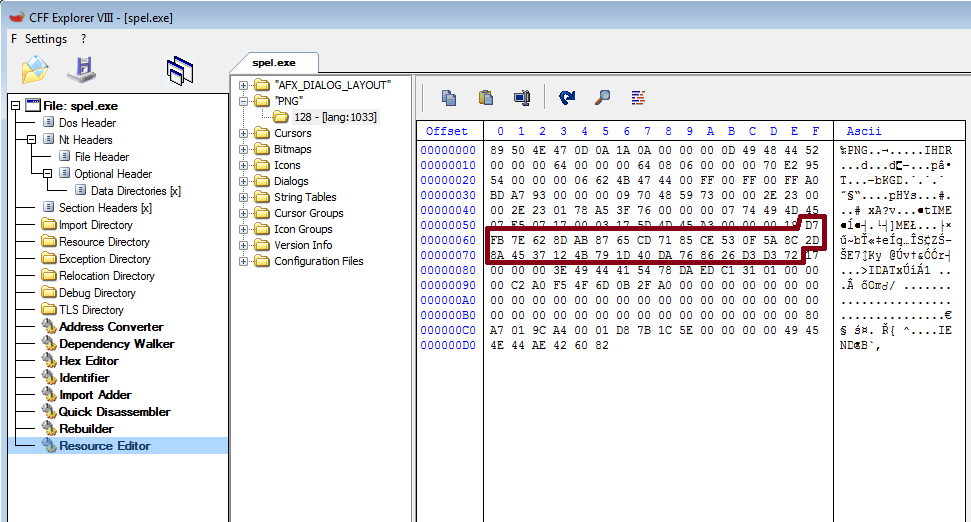Select Data Directories [x] node
The height and width of the screenshot is (522, 971).
(136, 191)
